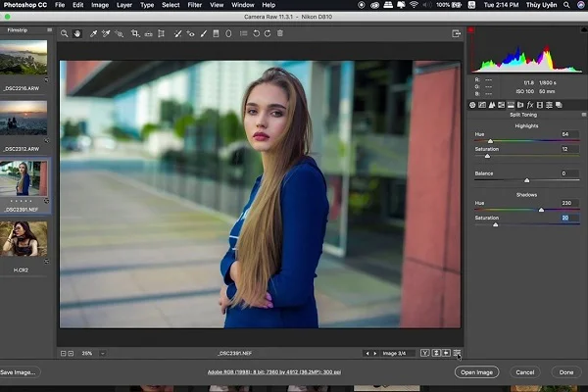
Task: Open the Split Toning panel menu
Action: pos(584,115)
